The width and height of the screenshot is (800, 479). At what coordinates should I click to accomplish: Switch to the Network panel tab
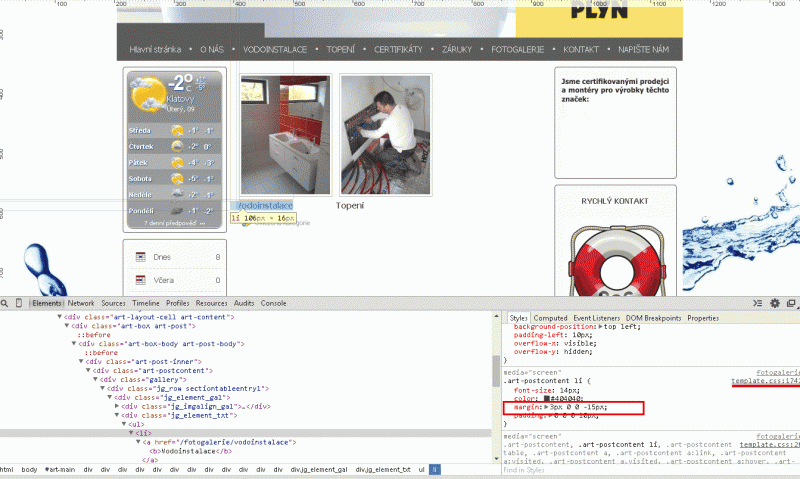tap(81, 303)
